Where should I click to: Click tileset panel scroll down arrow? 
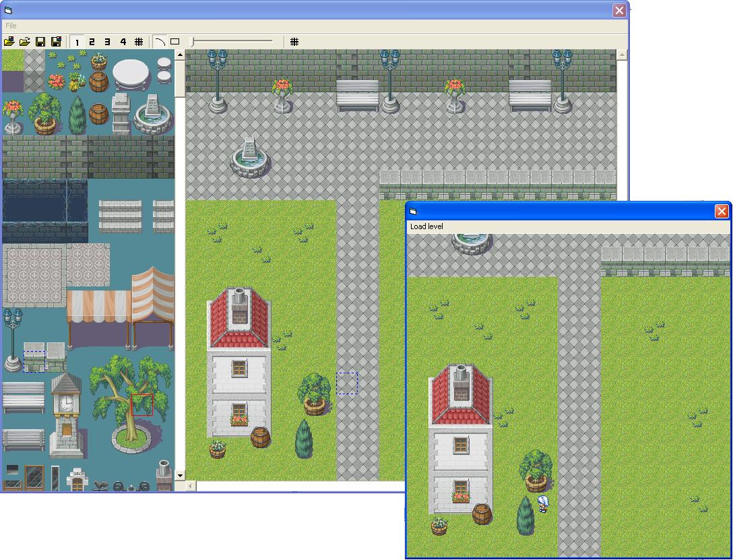[180, 476]
